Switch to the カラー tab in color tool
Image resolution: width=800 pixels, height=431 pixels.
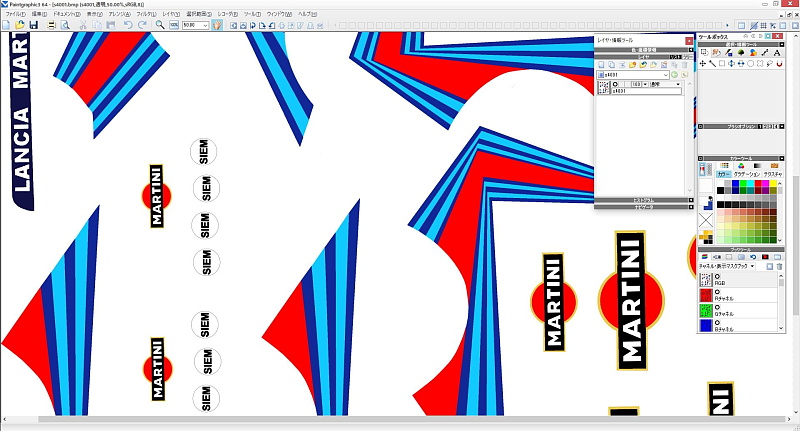[723, 174]
